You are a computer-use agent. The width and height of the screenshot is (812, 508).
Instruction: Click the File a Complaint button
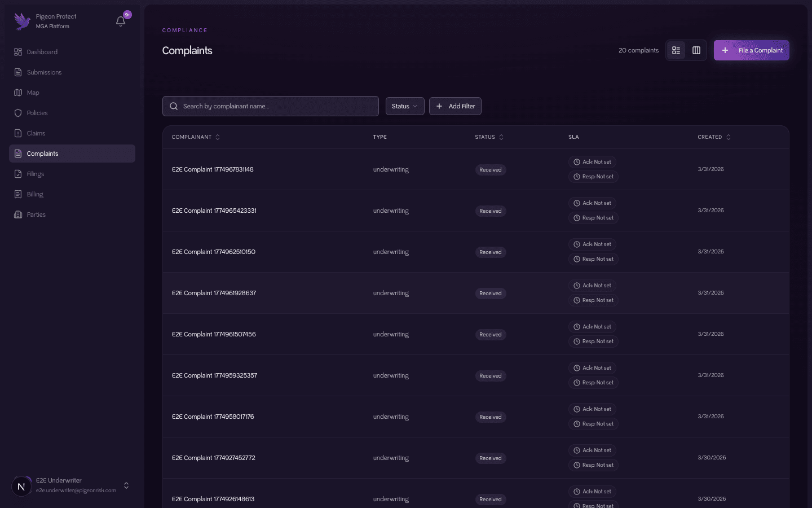pos(751,50)
